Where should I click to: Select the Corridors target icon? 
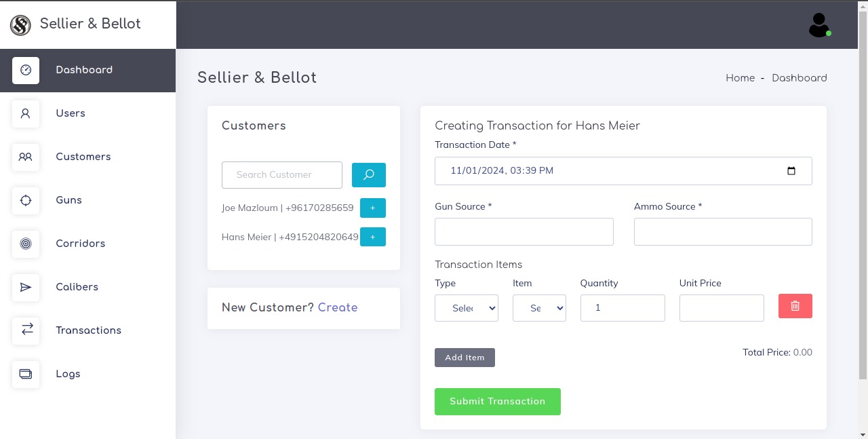point(25,244)
